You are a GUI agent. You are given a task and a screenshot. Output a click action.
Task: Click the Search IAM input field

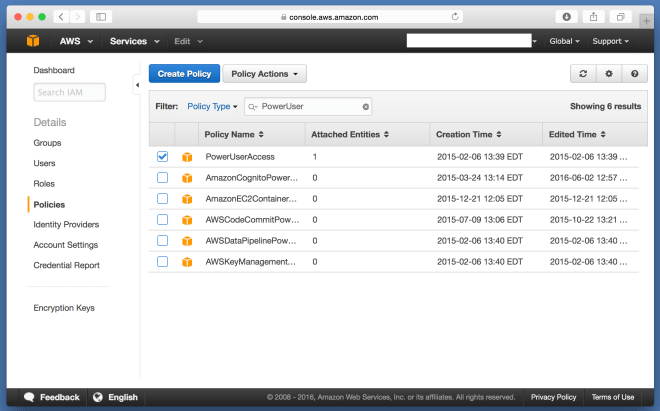[69, 93]
